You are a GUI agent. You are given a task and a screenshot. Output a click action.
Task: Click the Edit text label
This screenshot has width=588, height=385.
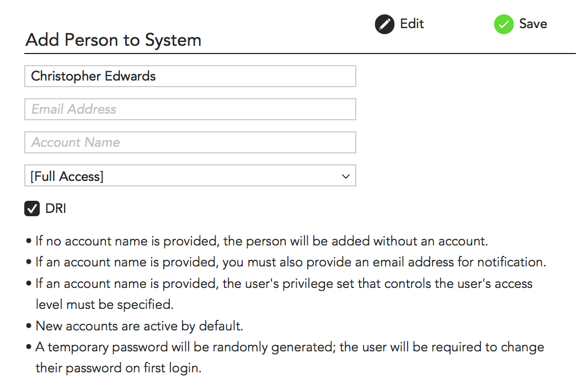coord(411,24)
